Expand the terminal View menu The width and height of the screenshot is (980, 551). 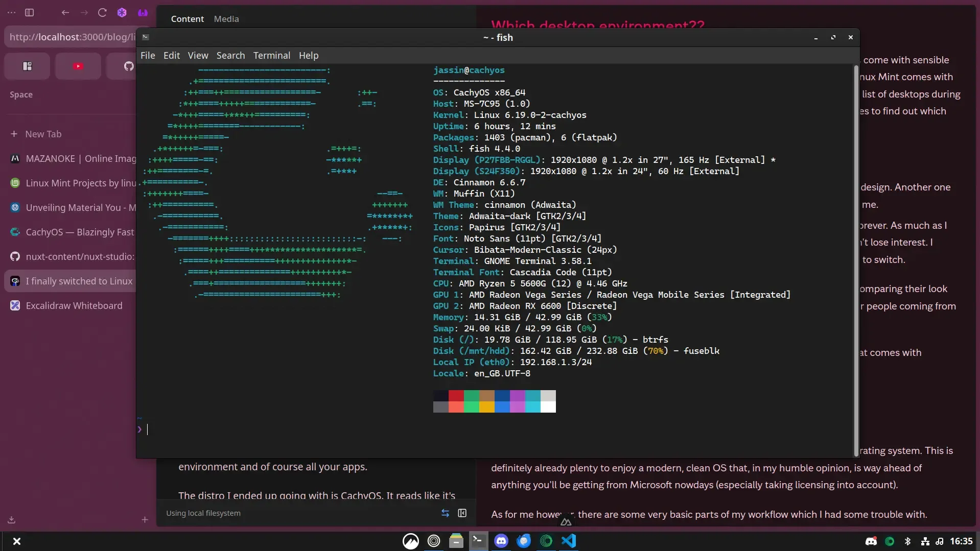198,55
